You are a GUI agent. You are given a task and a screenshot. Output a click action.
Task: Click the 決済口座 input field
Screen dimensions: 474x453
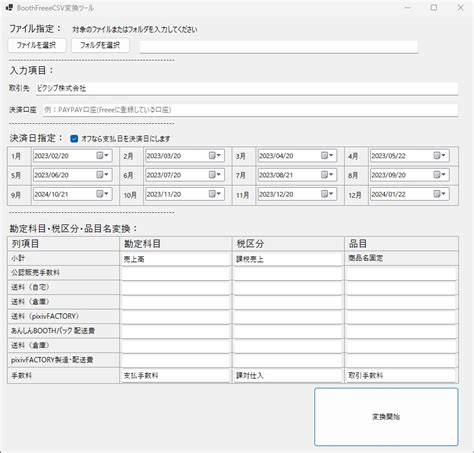coord(250,110)
